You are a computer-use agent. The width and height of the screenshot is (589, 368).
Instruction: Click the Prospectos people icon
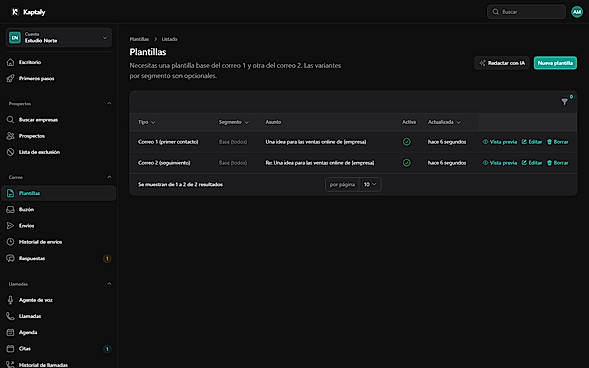[11, 136]
